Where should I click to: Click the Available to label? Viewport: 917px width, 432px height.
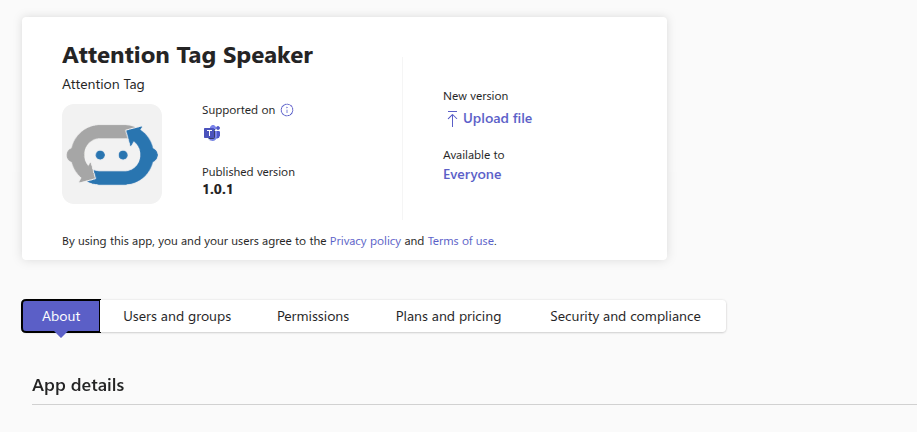pyautogui.click(x=473, y=155)
